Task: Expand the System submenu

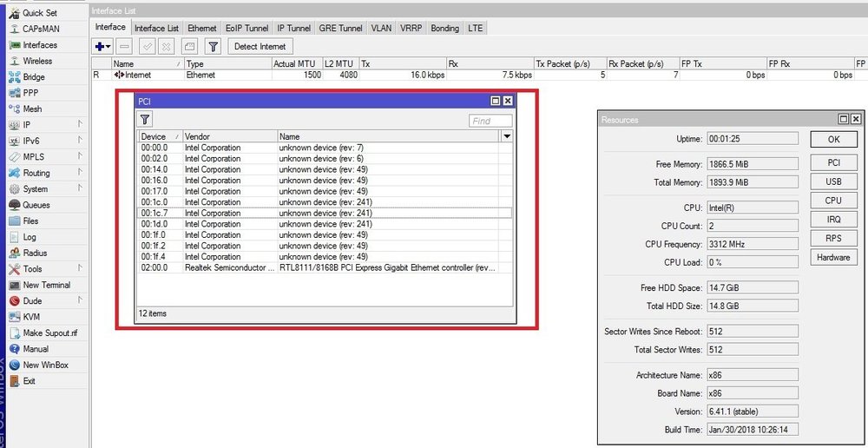Action: [x=36, y=189]
